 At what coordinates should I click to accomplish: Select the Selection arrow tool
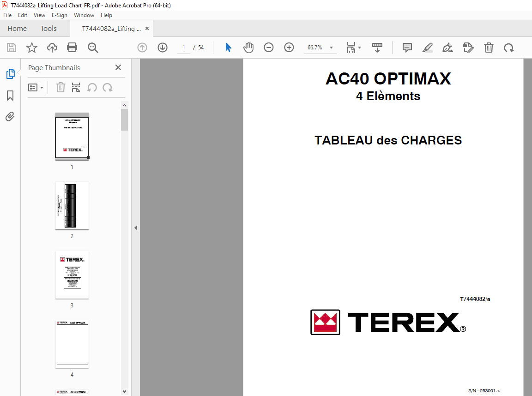point(228,48)
